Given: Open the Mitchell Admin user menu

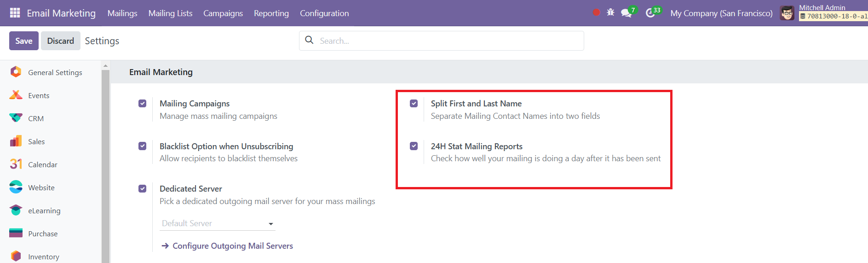Looking at the screenshot, I should [823, 13].
